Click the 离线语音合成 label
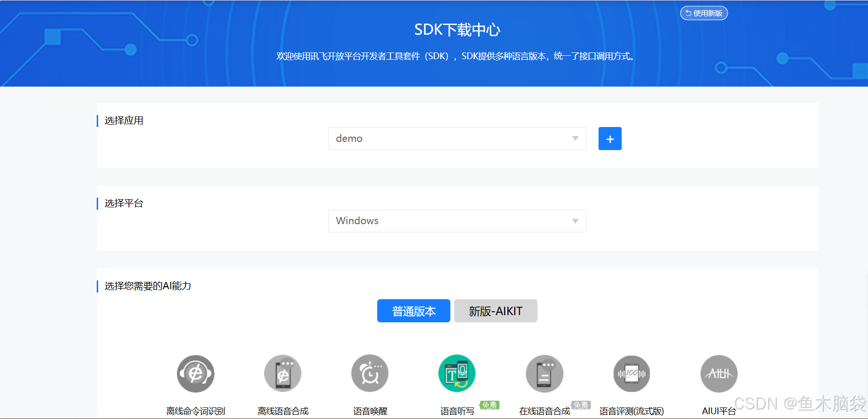 click(283, 411)
